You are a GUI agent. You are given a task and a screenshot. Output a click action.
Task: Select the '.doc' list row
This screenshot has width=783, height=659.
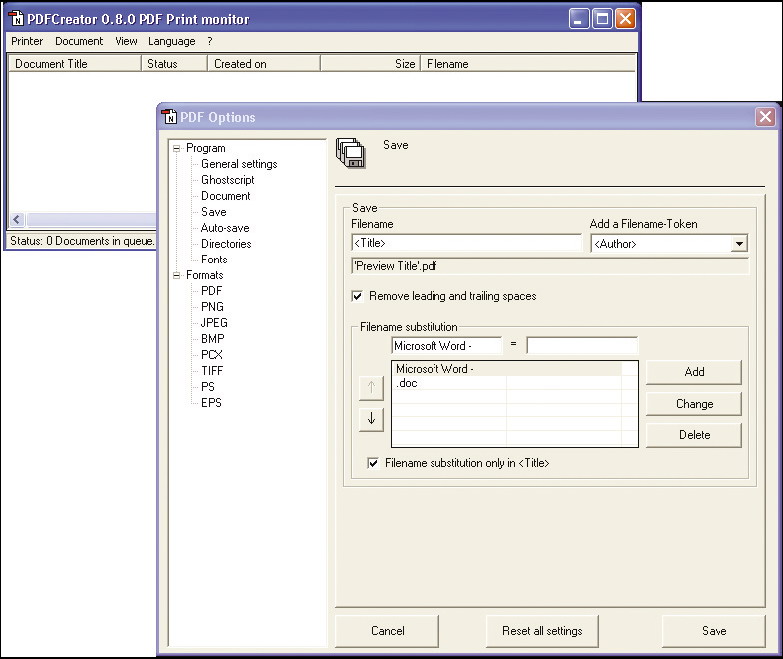[x=508, y=383]
